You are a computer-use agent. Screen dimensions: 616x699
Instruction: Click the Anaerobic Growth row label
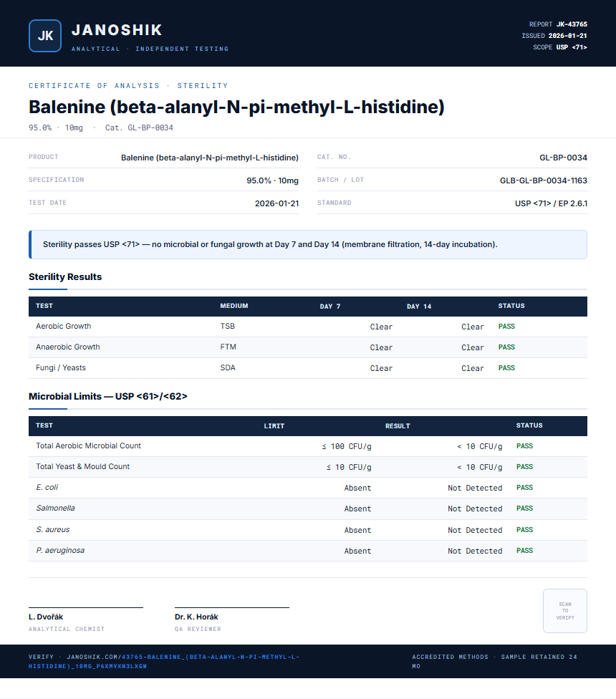(x=68, y=347)
